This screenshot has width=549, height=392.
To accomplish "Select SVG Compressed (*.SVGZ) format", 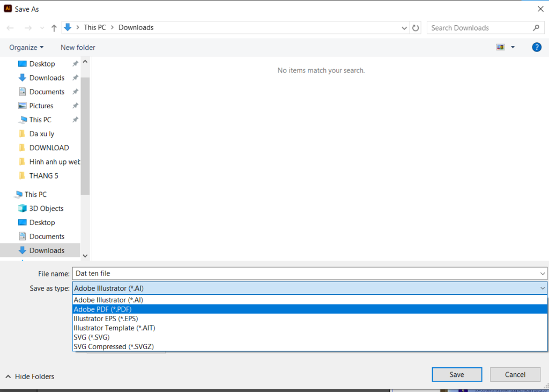I will [x=310, y=346].
